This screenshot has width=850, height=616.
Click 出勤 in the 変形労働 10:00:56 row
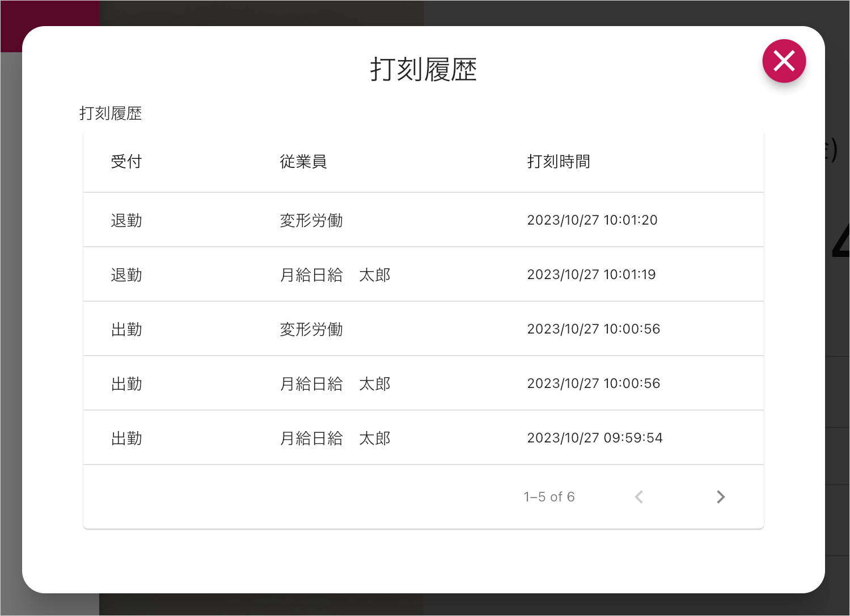[126, 329]
